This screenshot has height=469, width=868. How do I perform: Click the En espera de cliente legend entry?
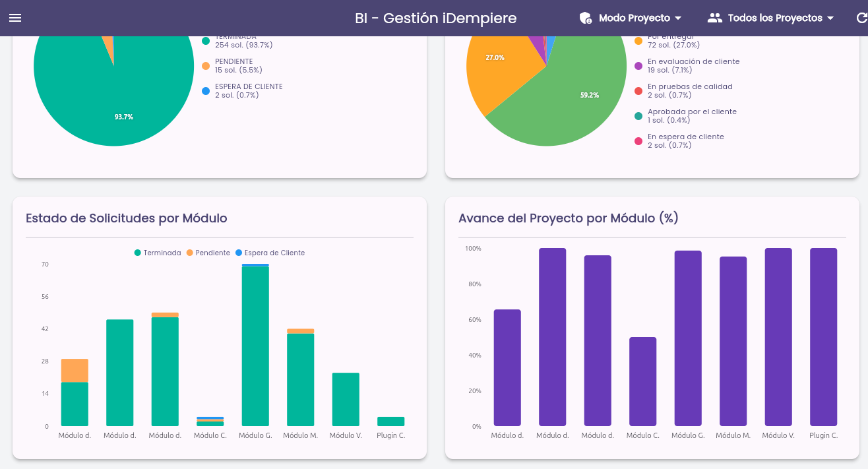point(679,141)
